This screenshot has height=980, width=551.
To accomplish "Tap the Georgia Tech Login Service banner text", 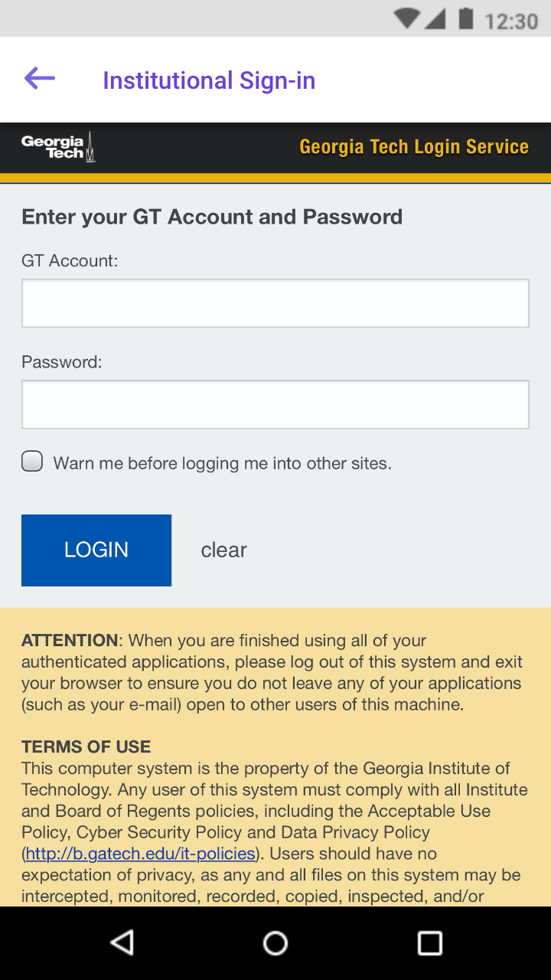I will coord(414,147).
